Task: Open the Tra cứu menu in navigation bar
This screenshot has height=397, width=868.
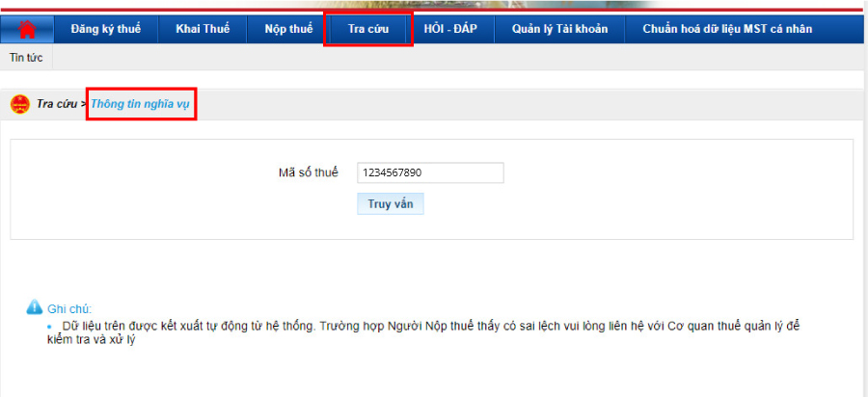Action: pos(368,29)
